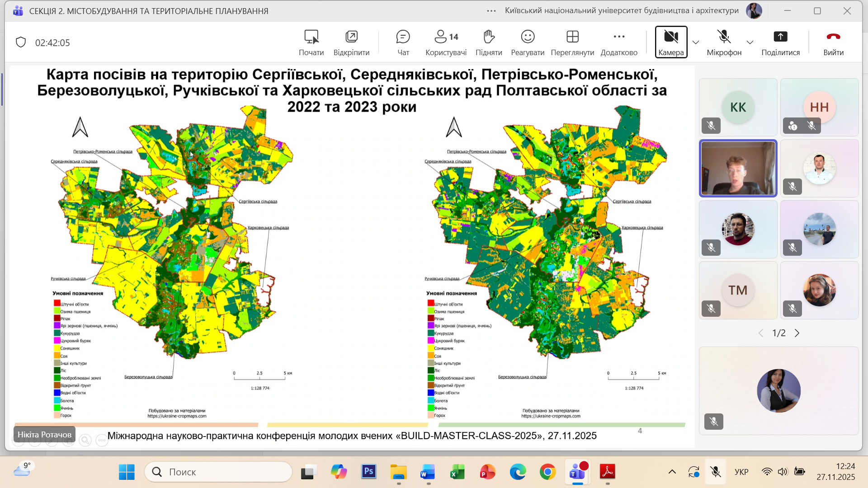Expand microphone options dropdown arrow
Screen dimensions: 868x488
click(x=750, y=42)
